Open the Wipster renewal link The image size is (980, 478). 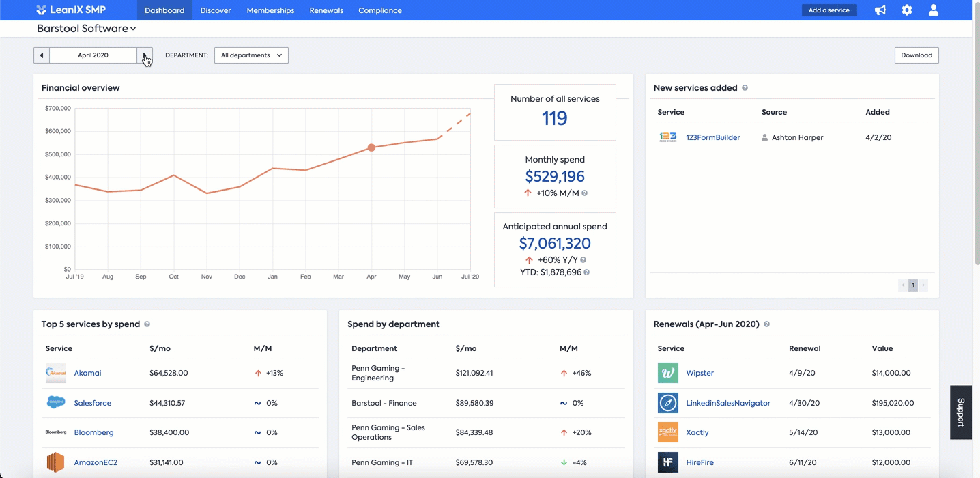coord(700,373)
